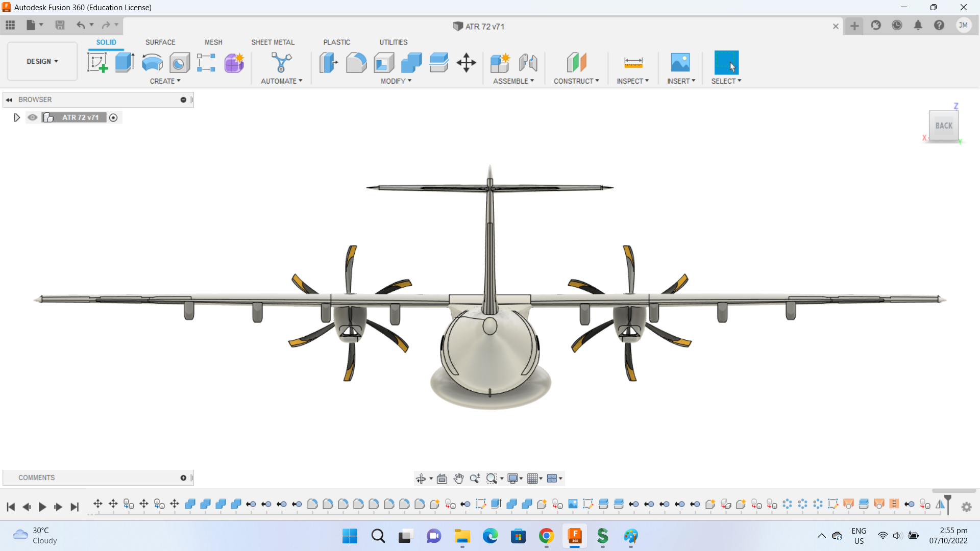This screenshot has width=980, height=551.
Task: Select the Revolve tool icon
Action: 152,63
